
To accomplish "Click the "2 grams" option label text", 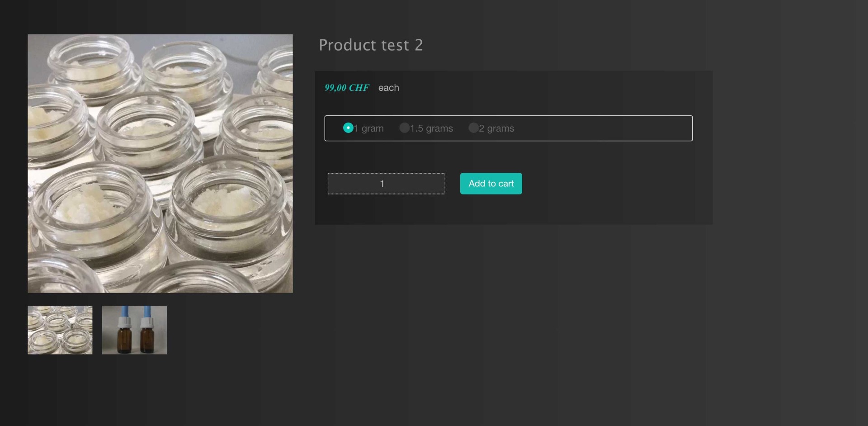I will coord(496,128).
